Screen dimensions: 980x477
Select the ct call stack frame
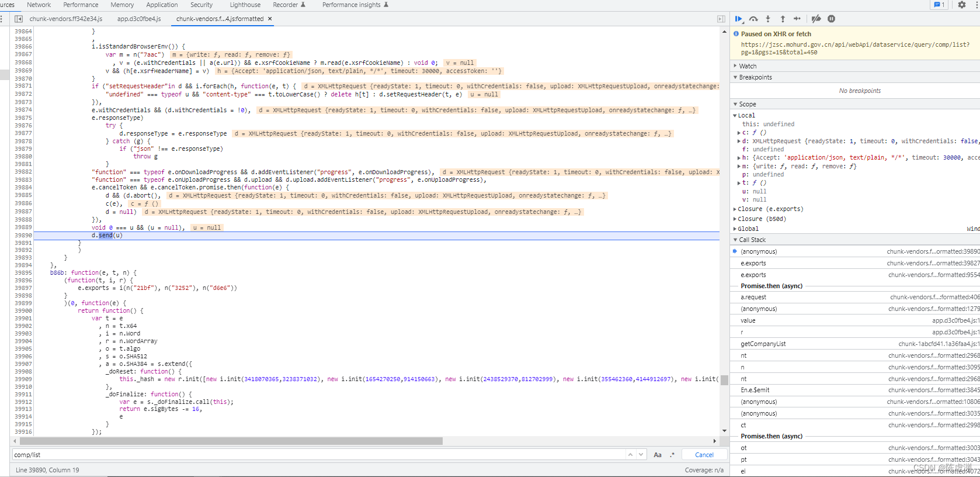(x=855, y=425)
